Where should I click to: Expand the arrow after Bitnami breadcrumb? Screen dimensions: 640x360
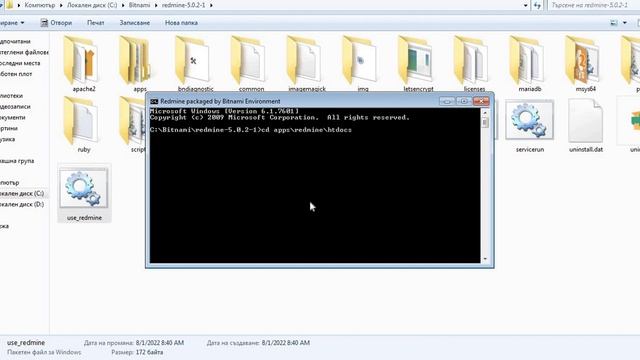pos(156,5)
